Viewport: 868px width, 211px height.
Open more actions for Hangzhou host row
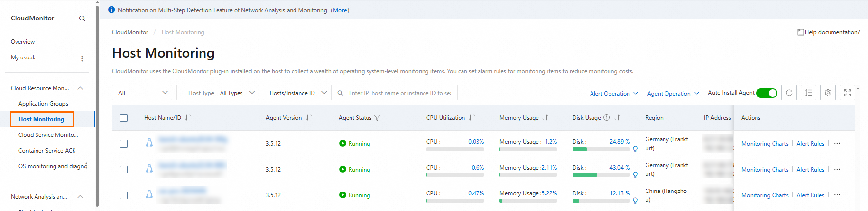tap(837, 195)
